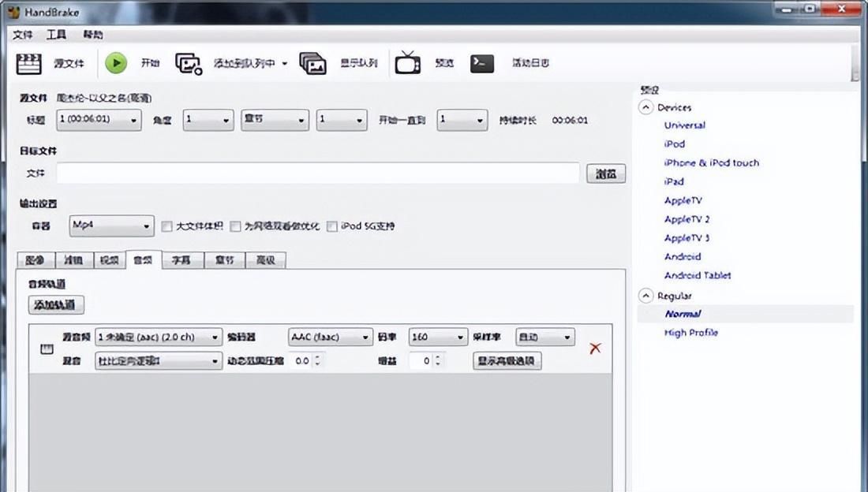Click the 预览 toolbar label
This screenshot has height=492, width=868.
pos(444,63)
